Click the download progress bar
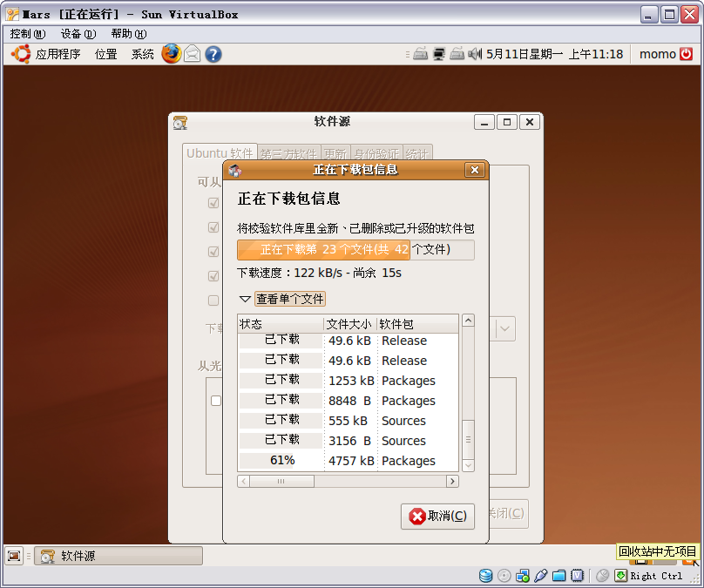The height and width of the screenshot is (588, 704). coord(355,250)
